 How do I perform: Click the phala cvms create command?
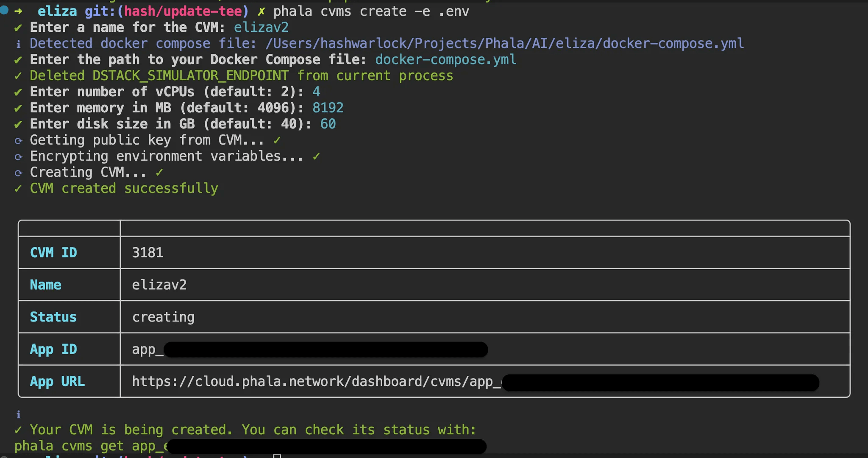[x=371, y=11]
